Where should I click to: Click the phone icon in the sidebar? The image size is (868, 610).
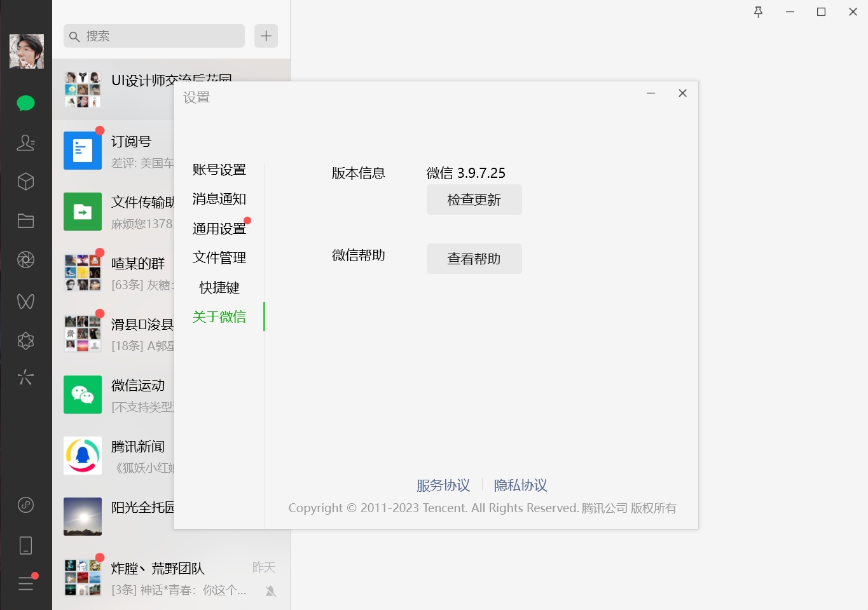(x=25, y=545)
